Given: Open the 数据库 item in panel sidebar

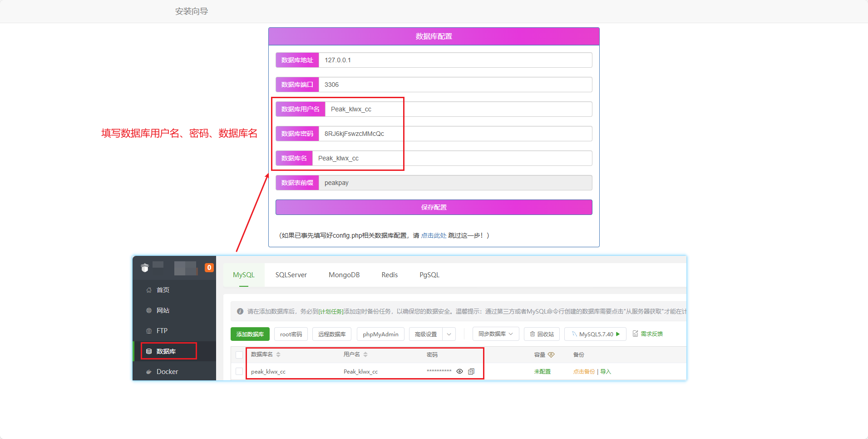Looking at the screenshot, I should pyautogui.click(x=166, y=351).
